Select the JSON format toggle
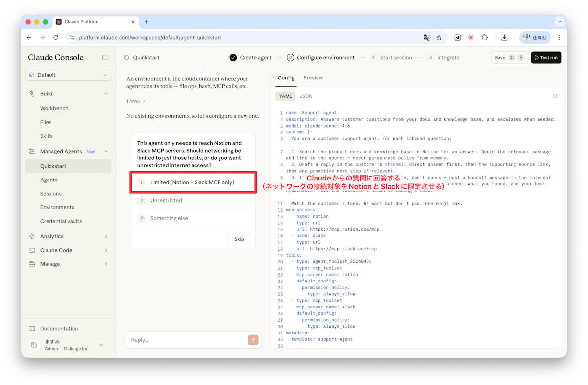Viewport: 588px width, 385px height. (306, 96)
